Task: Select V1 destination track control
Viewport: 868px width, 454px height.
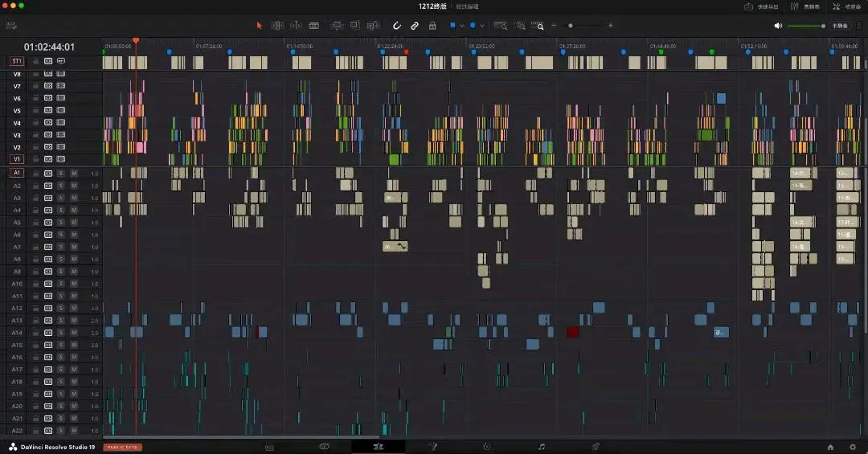Action: coord(17,159)
